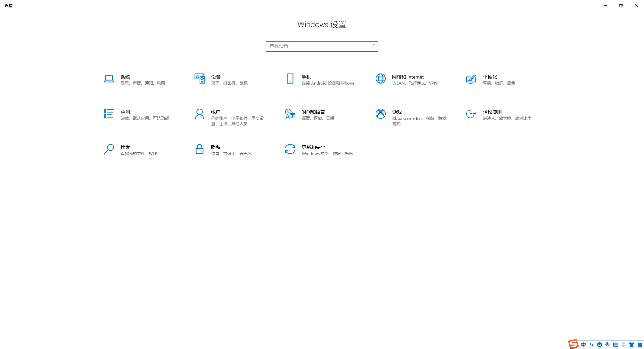Toggle Chinese punctuation mode on IME bar
The height and width of the screenshot is (349, 644).
click(591, 345)
